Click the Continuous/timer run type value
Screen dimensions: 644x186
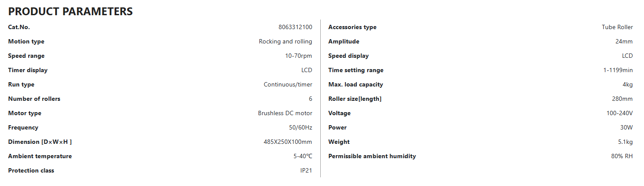point(288,84)
